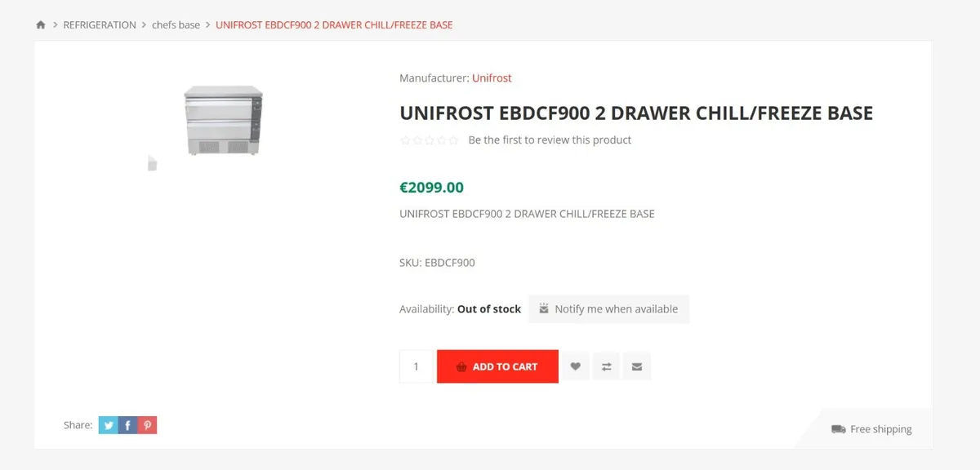Open the Unifrost manufacturer page

492,78
